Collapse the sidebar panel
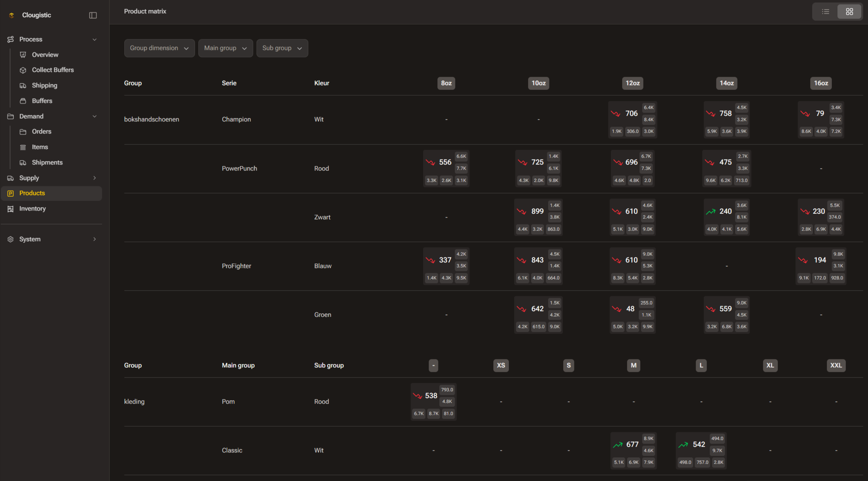This screenshot has height=481, width=868. [x=93, y=15]
